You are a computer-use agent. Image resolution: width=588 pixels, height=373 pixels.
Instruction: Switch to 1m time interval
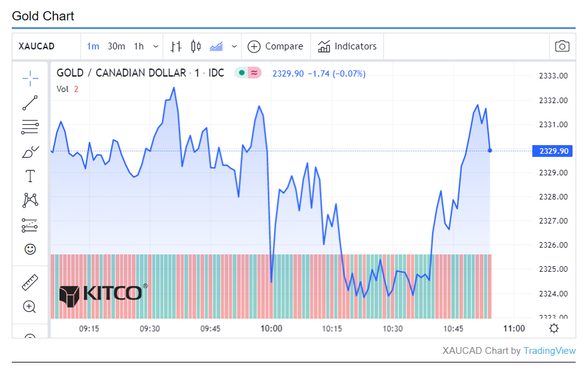pos(93,46)
